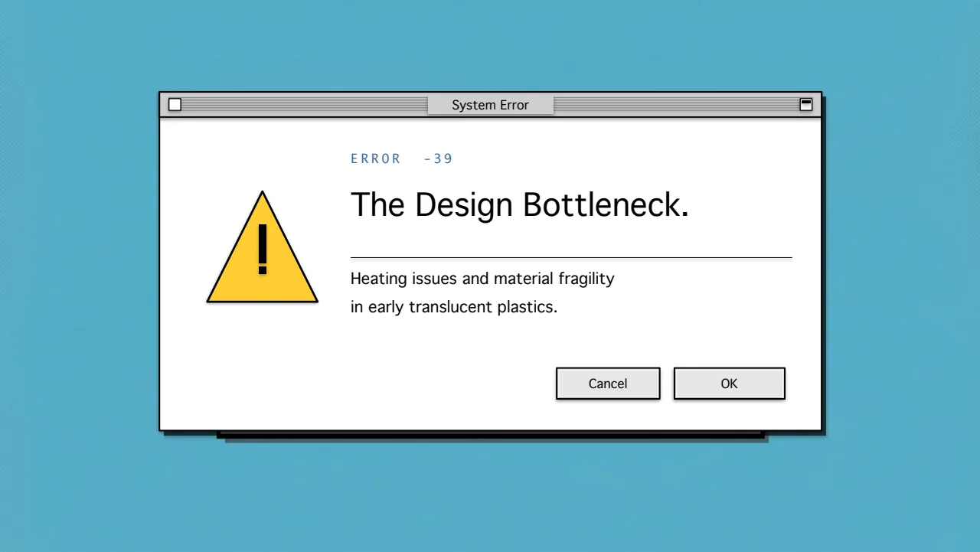This screenshot has width=980, height=552.
Task: Collapse the window with the title bar zoom box
Action: (805, 105)
